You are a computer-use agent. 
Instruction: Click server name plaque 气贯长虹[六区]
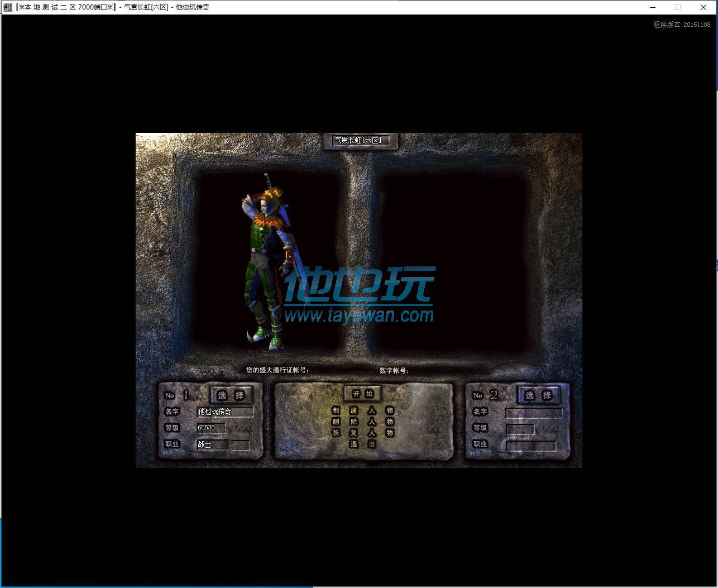[361, 141]
